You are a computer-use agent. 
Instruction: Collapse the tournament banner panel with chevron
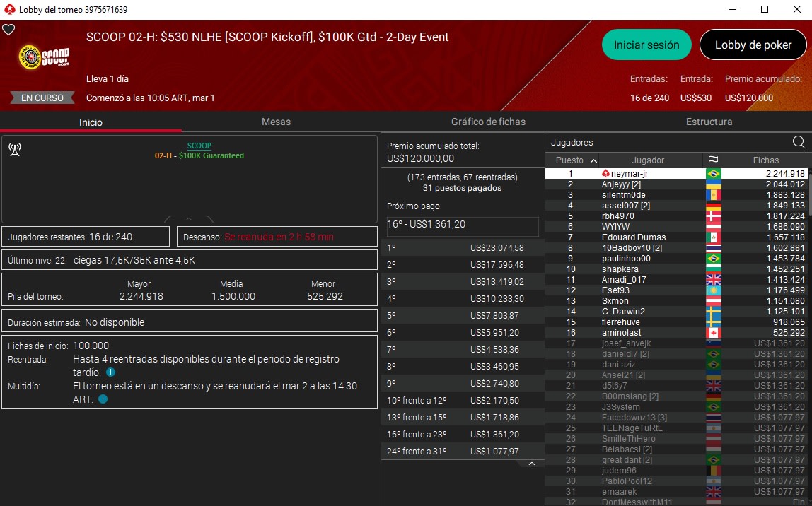coord(189,219)
